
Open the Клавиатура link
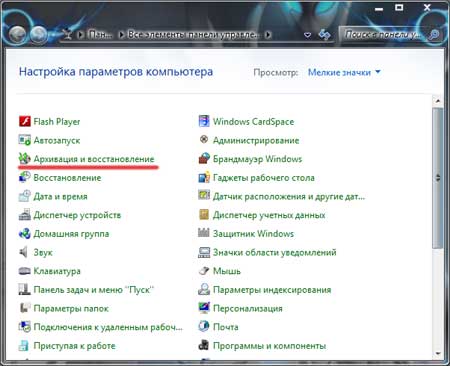(57, 271)
